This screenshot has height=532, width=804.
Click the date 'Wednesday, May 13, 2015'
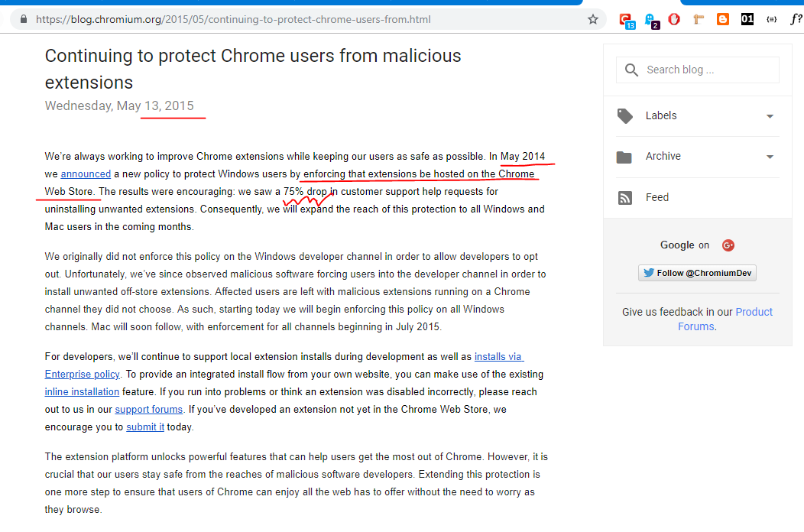coord(119,105)
